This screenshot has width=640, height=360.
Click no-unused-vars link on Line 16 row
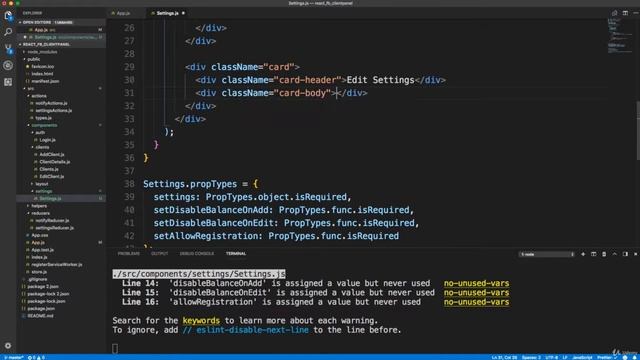coord(476,302)
